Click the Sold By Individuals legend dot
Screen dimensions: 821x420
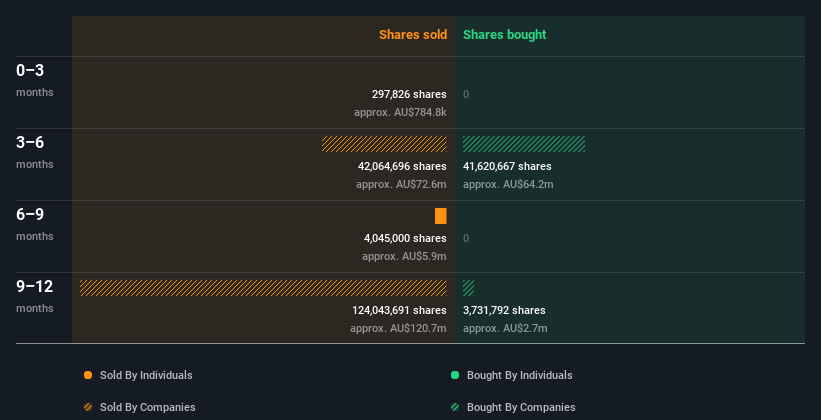click(x=88, y=375)
